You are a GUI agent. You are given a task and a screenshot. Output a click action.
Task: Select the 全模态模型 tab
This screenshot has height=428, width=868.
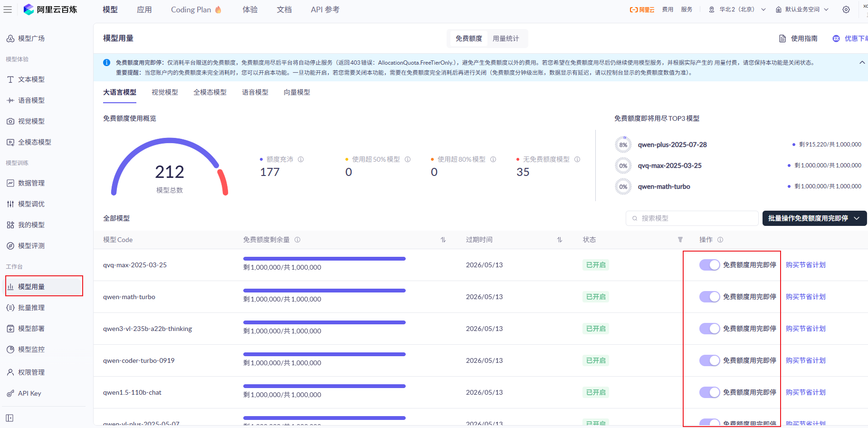tap(210, 92)
